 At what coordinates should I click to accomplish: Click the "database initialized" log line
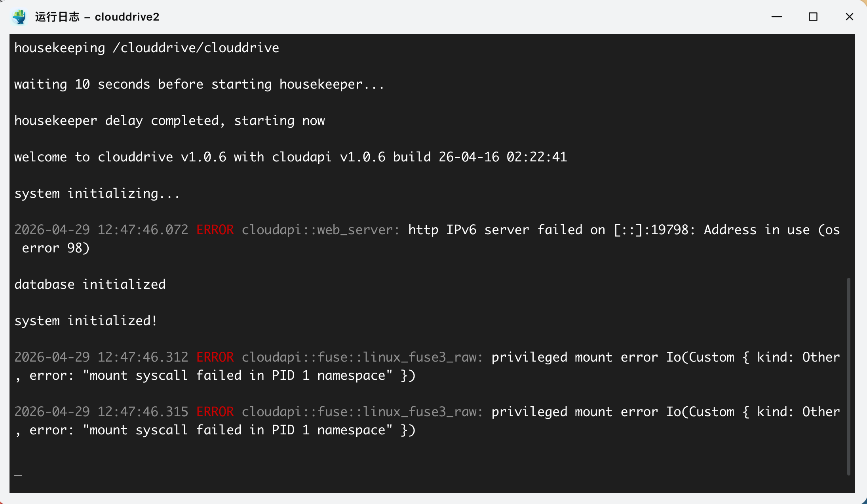(90, 284)
